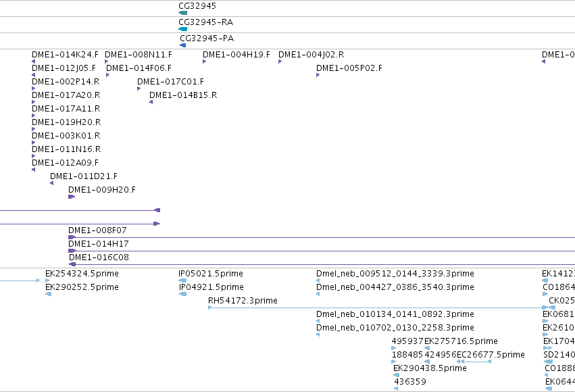Select the DME1-011D21.F label

(84, 177)
